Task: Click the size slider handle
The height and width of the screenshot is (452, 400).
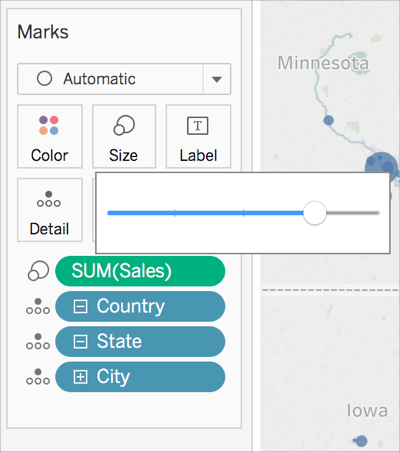Action: coord(314,213)
